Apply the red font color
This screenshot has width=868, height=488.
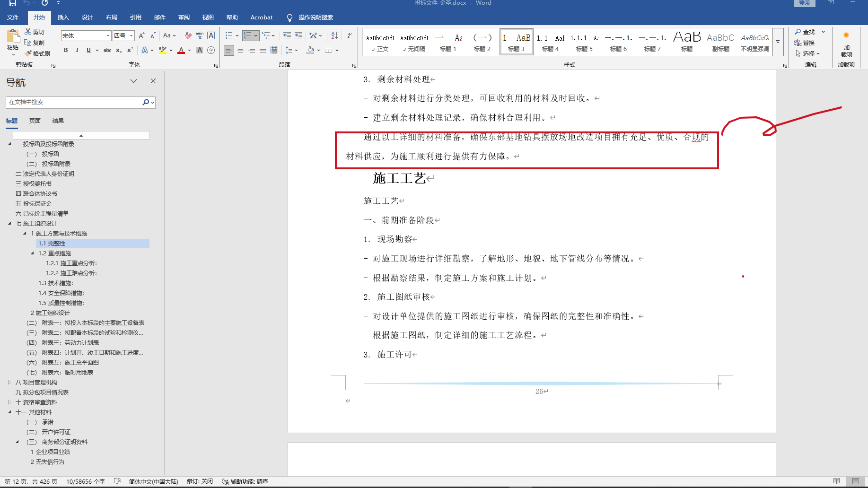coord(181,50)
